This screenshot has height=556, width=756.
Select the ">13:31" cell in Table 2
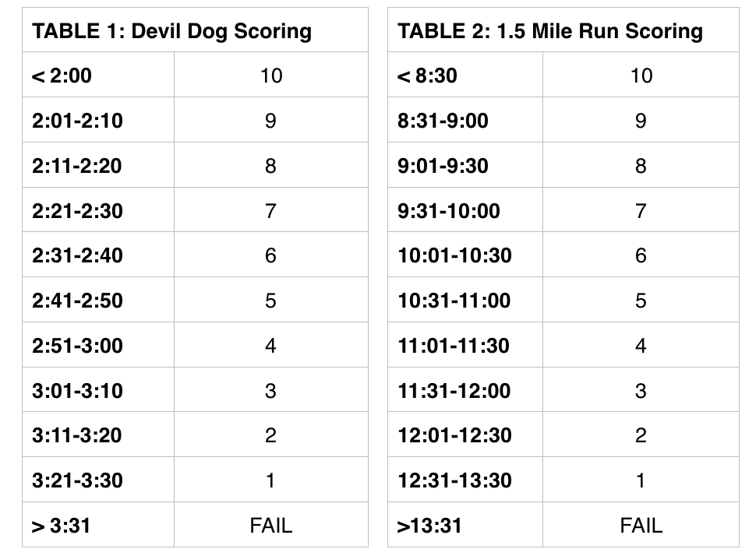pos(429,526)
